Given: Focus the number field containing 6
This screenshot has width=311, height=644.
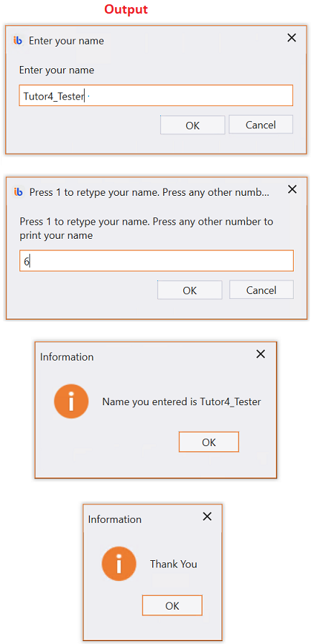Looking at the screenshot, I should [157, 261].
